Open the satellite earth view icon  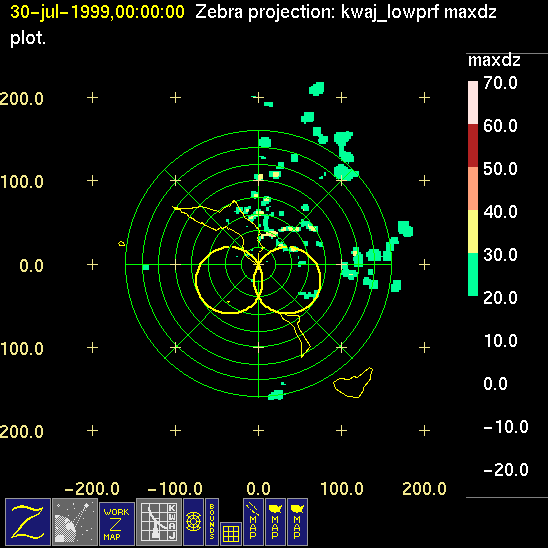point(75,522)
